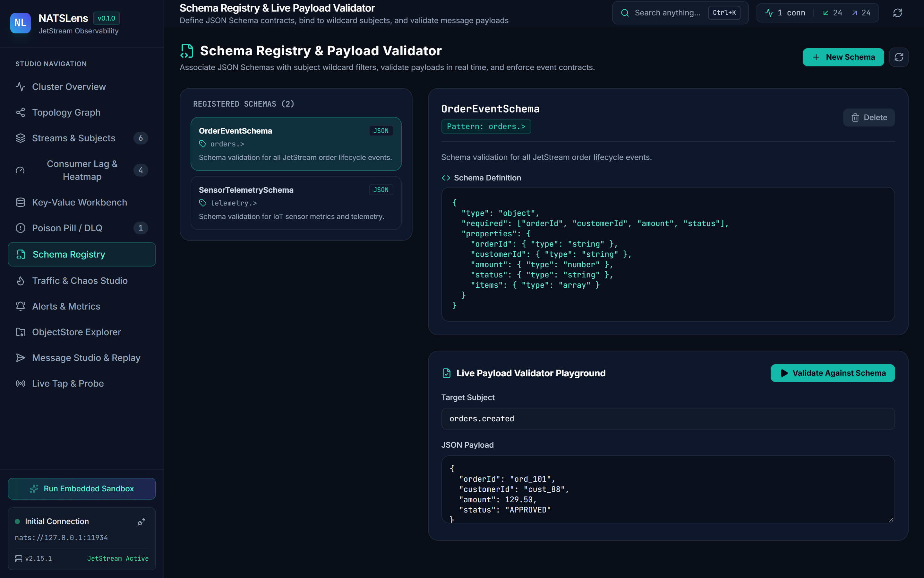Click the ObjectStore Explorer folder icon

pyautogui.click(x=21, y=332)
